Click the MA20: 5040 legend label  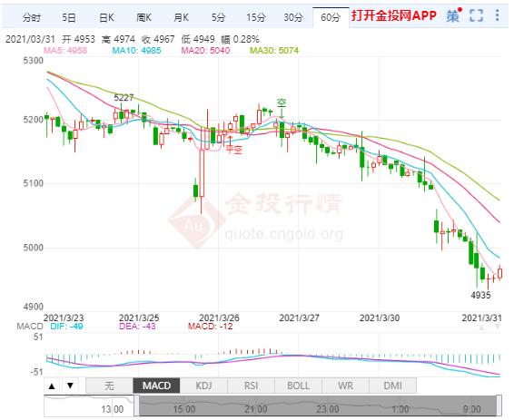[x=205, y=51]
